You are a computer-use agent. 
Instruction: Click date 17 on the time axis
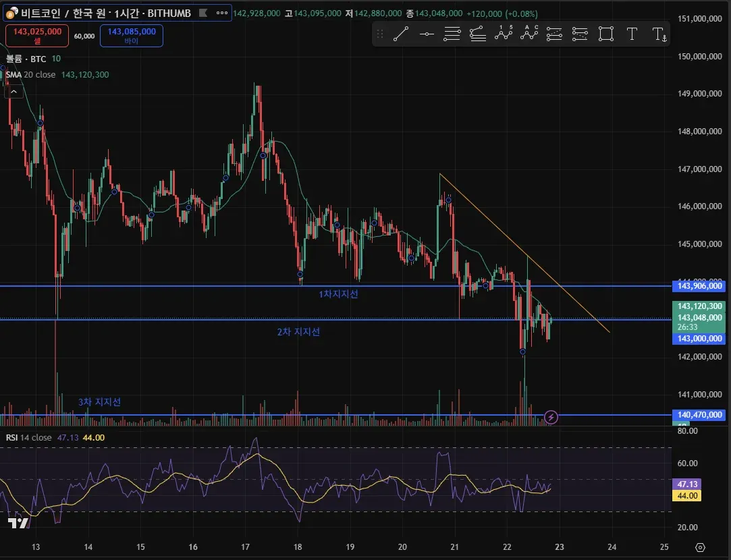click(246, 547)
